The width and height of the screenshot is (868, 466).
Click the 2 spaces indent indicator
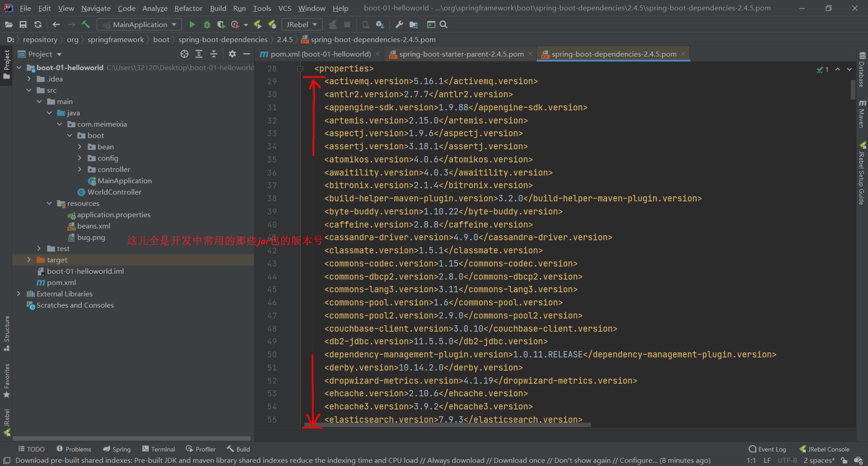tap(819, 461)
